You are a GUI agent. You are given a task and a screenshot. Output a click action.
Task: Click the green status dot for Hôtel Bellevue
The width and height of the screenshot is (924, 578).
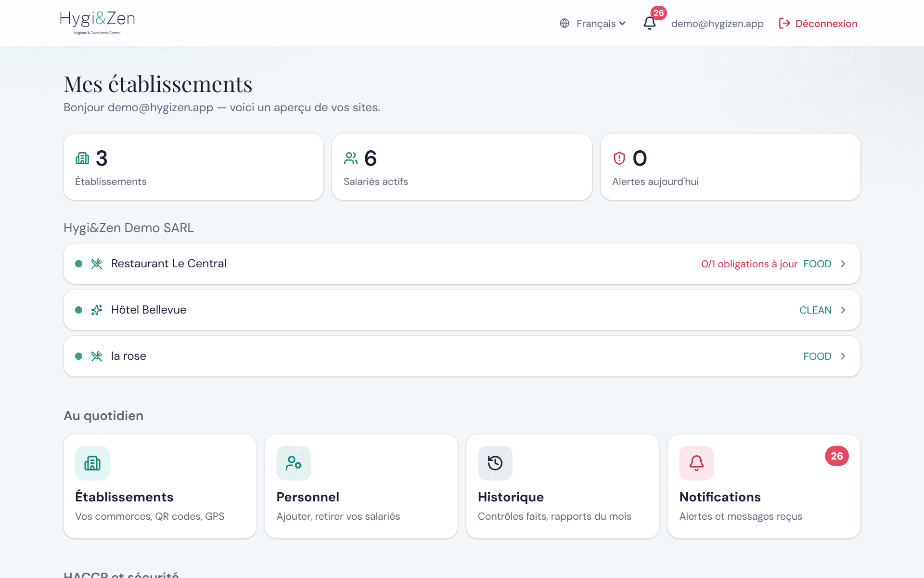pyautogui.click(x=79, y=310)
